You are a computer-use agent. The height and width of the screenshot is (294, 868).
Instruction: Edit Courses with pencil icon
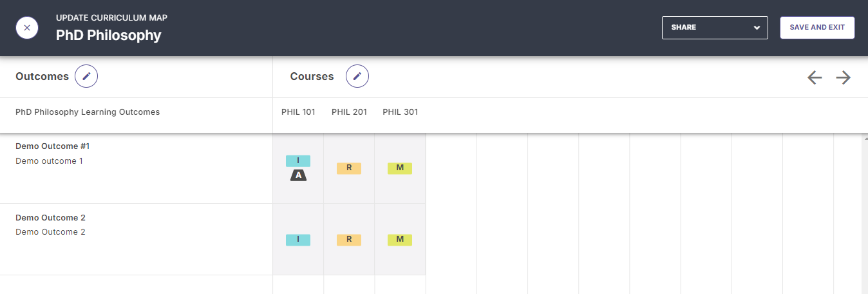click(x=357, y=76)
